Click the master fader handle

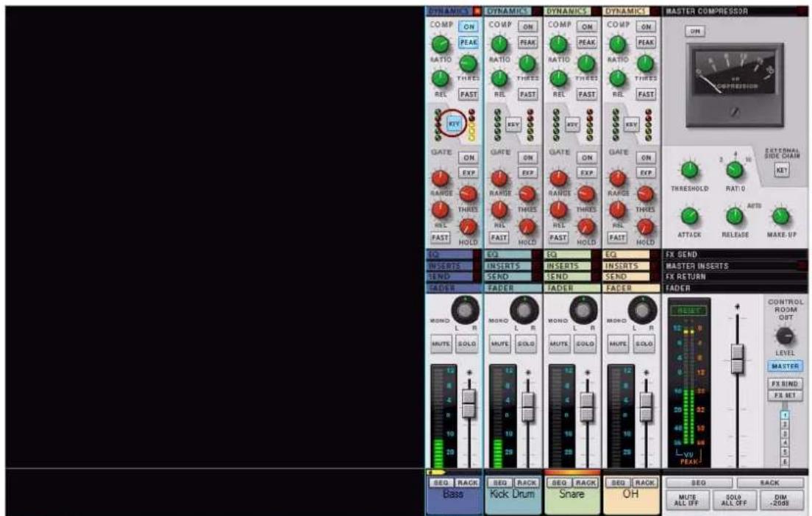coord(738,358)
